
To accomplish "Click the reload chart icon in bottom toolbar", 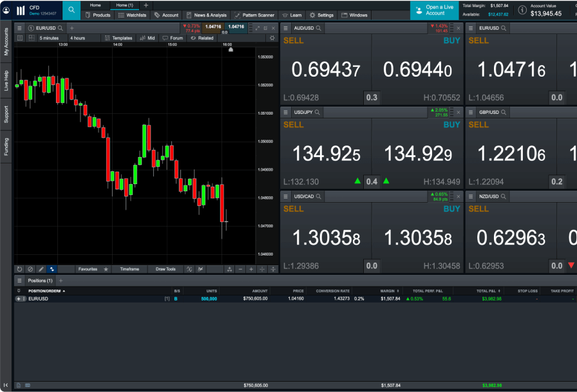I will [19, 269].
